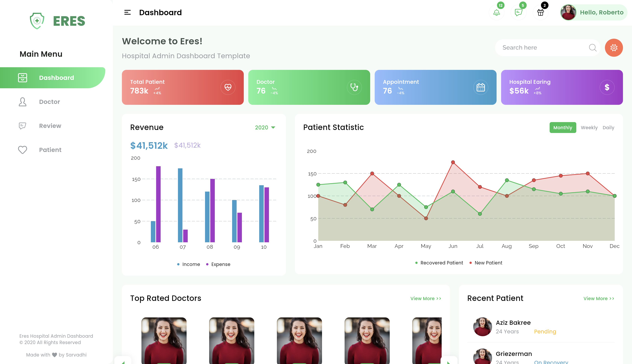The width and height of the screenshot is (632, 364).
Task: Click the gift icon with 2 rewards
Action: (540, 12)
